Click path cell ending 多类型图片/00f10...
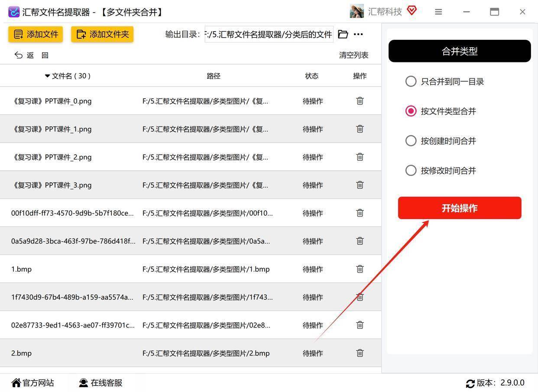The image size is (538, 392). click(207, 213)
